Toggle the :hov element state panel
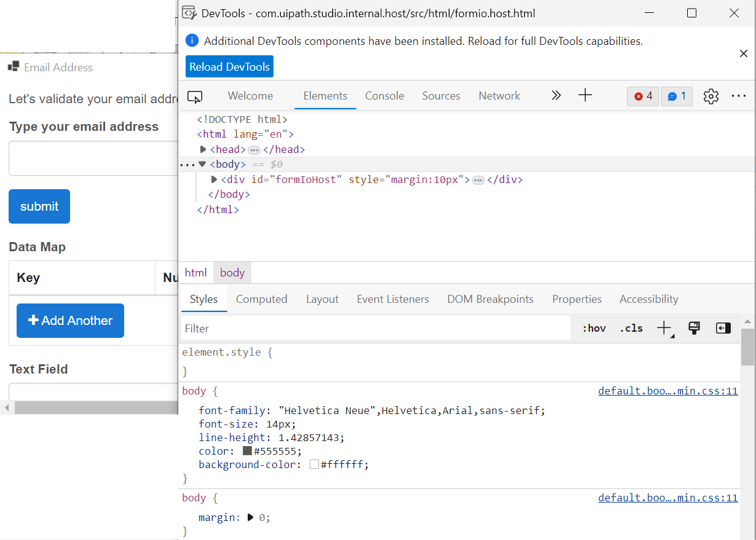756x540 pixels. coord(594,328)
